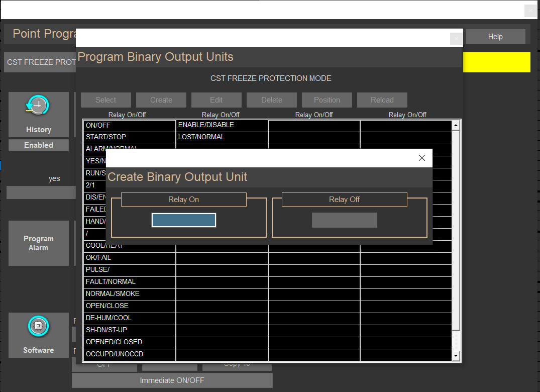Open the History clock icon

pyautogui.click(x=38, y=106)
